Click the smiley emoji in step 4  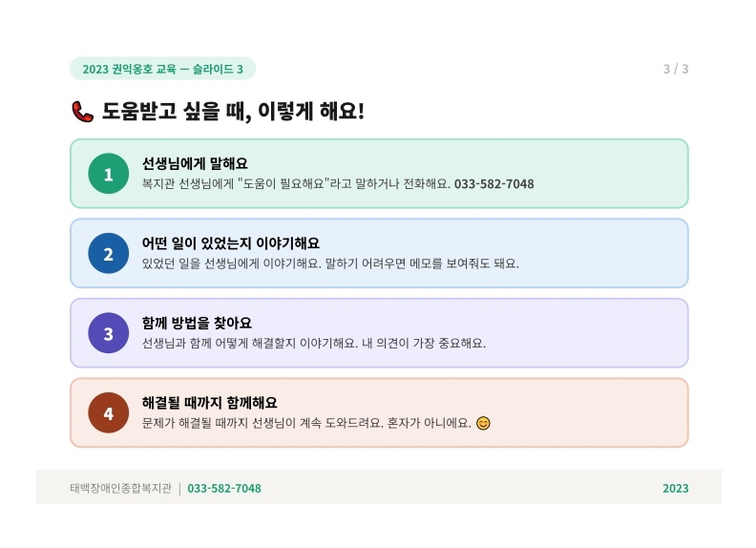coord(483,423)
